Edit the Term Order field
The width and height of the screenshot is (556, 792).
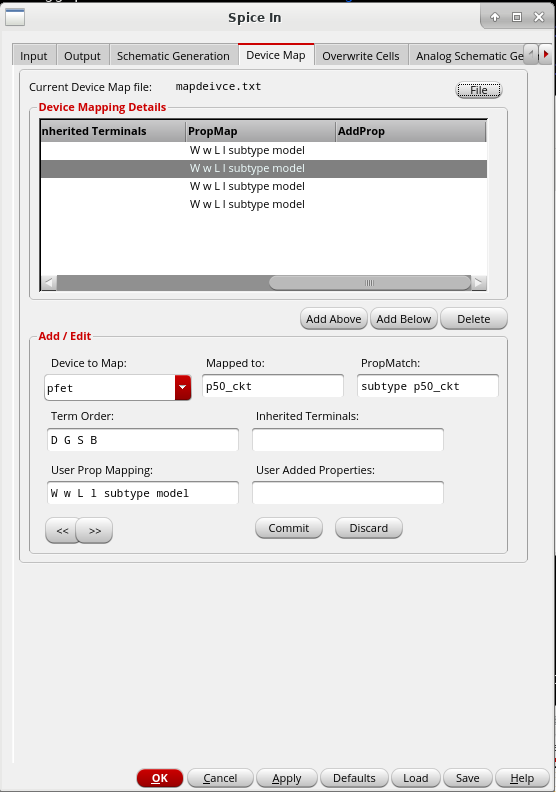click(143, 440)
